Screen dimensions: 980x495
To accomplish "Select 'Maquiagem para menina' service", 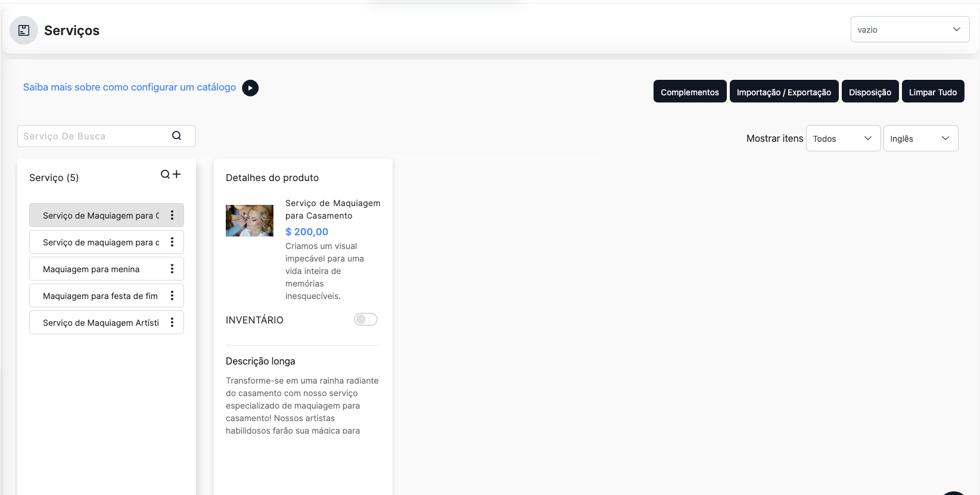I will (x=107, y=269).
